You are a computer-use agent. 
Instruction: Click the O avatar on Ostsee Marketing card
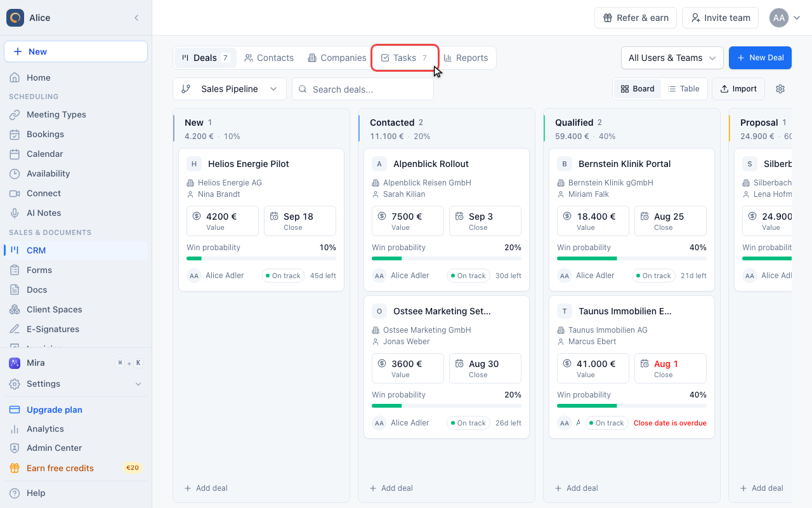[379, 311]
